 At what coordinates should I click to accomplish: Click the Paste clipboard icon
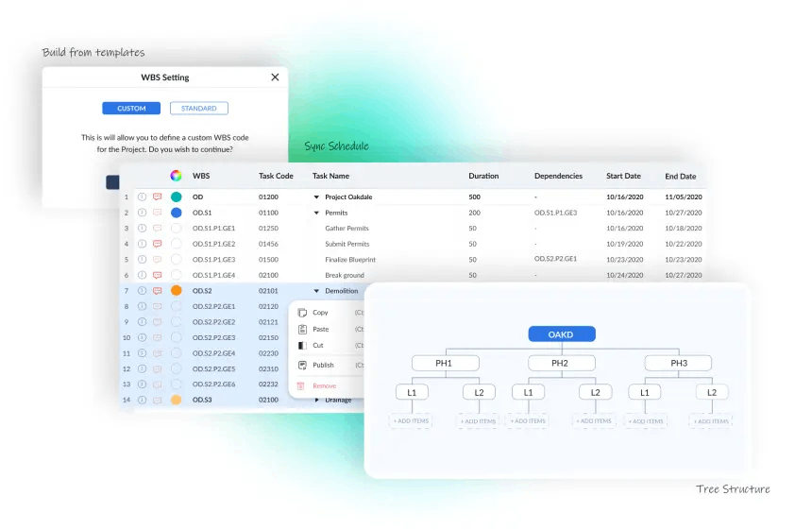tap(302, 329)
